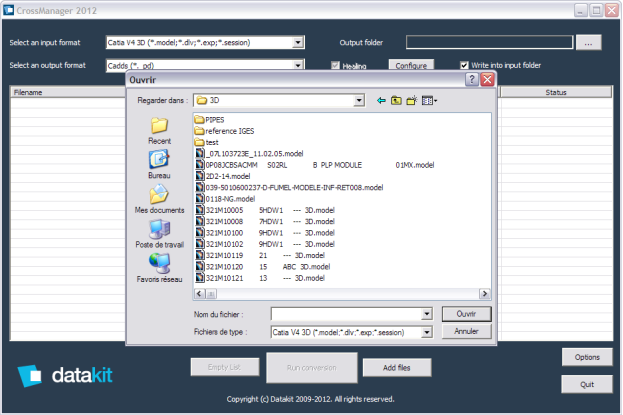The height and width of the screenshot is (415, 623).
Task: Select the test folder
Action: [207, 142]
